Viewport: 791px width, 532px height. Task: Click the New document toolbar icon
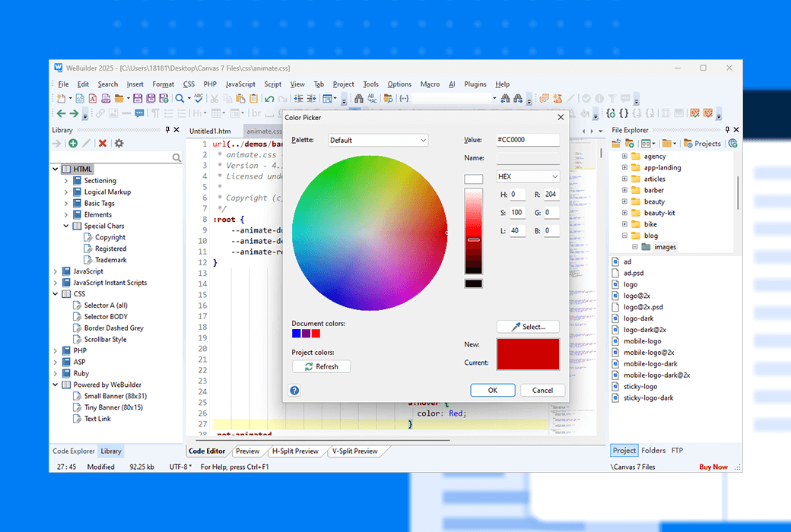click(x=62, y=98)
